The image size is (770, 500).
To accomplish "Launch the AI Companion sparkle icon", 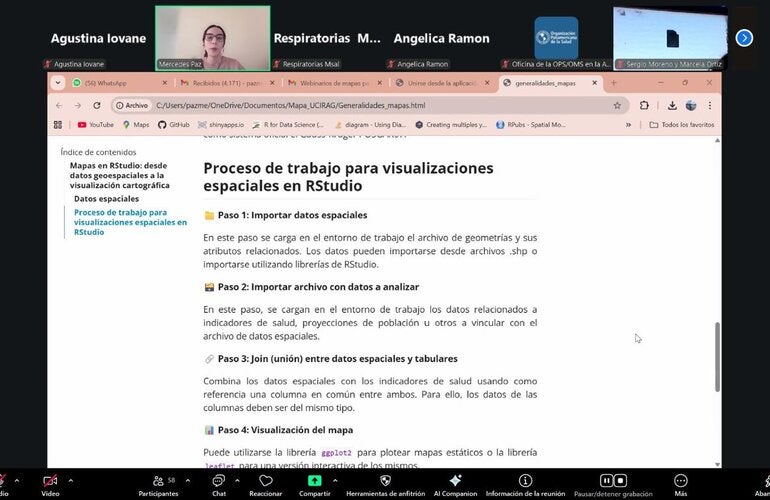I will pos(455,480).
